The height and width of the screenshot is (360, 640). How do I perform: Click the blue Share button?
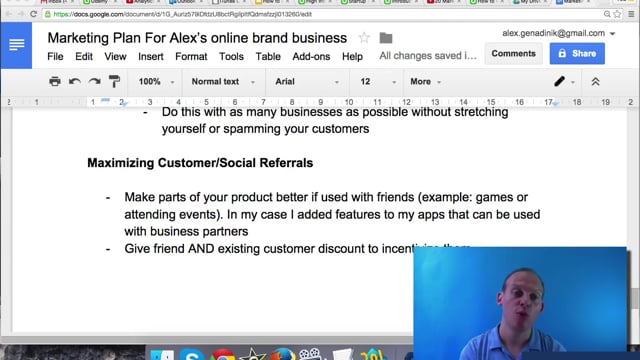(x=577, y=53)
